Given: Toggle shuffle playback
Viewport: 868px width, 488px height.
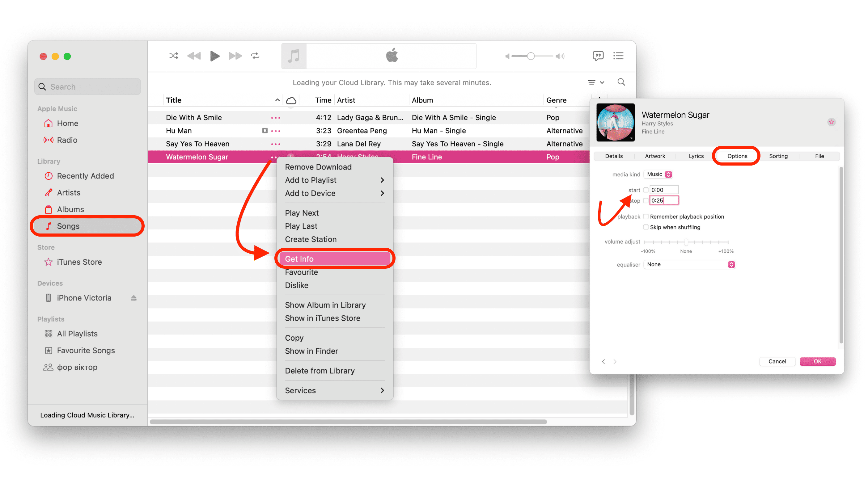Looking at the screenshot, I should (x=174, y=56).
